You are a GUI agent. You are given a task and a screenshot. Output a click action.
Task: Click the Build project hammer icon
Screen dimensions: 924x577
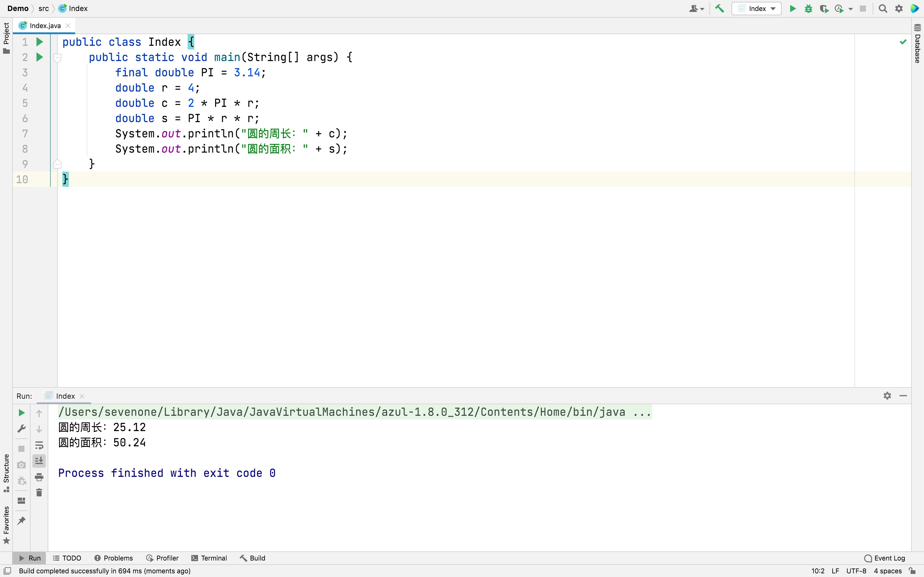(x=719, y=9)
